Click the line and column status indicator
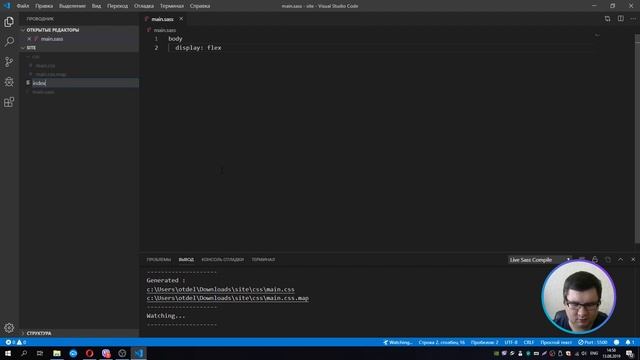 (x=442, y=342)
